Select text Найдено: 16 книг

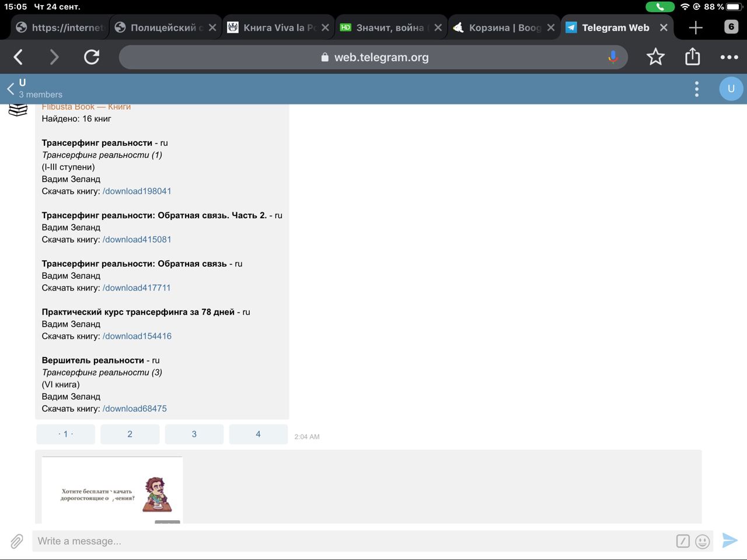tap(76, 119)
